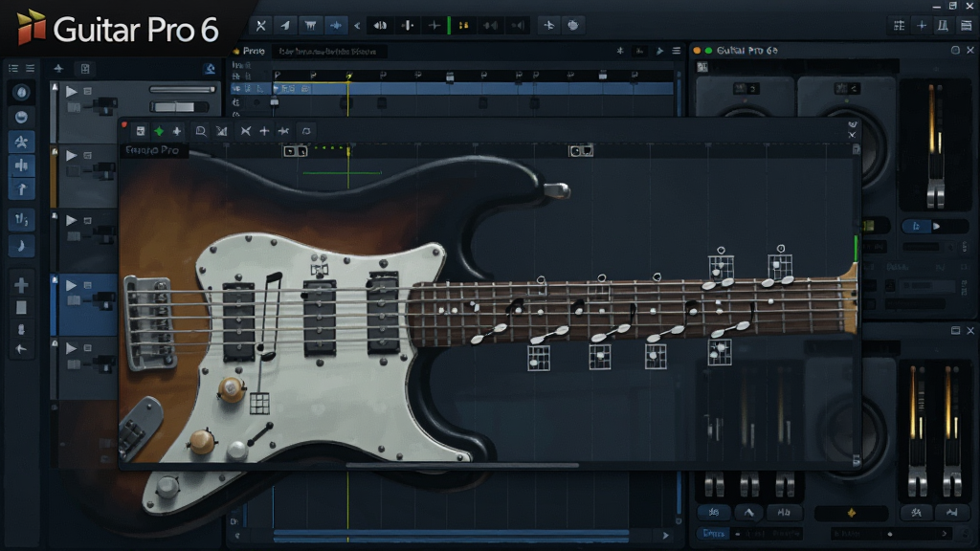The image size is (980, 551).
Task: Play the second track in track list
Action: tap(71, 155)
